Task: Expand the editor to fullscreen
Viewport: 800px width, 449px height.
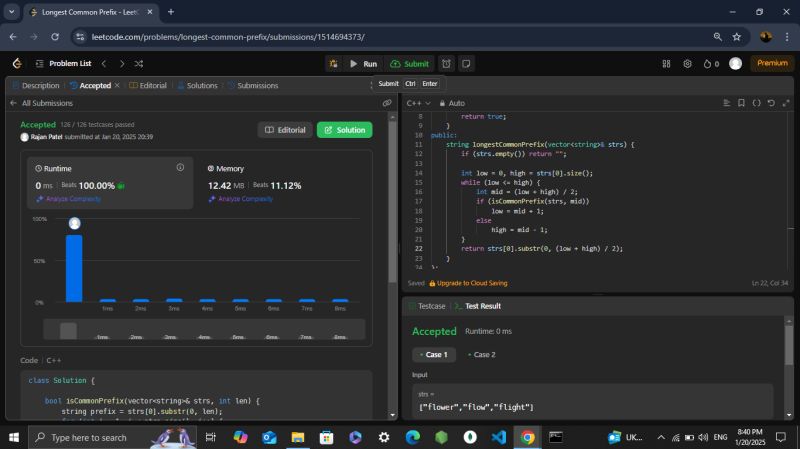Action: [786, 103]
